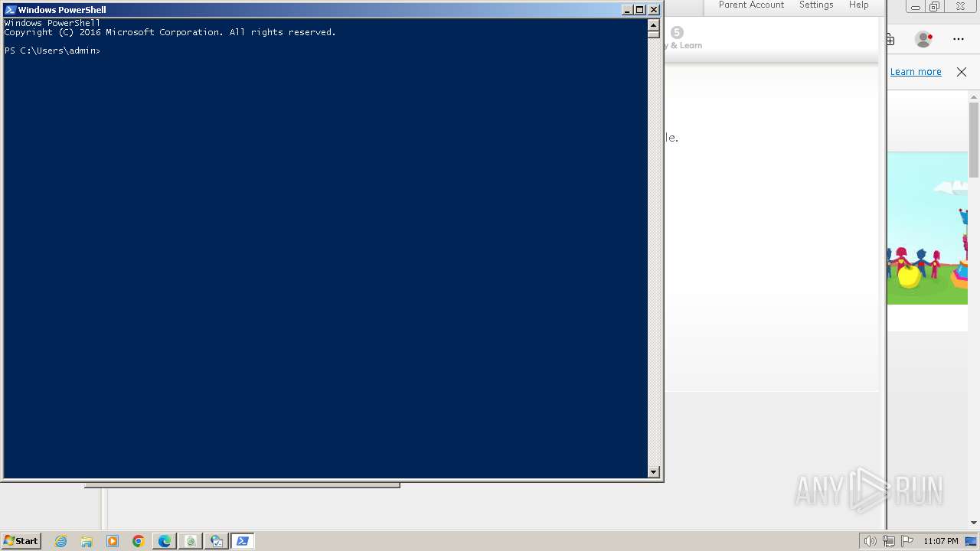Minimize the Edge browser window
Screen dimensions: 980x551
[x=915, y=7]
